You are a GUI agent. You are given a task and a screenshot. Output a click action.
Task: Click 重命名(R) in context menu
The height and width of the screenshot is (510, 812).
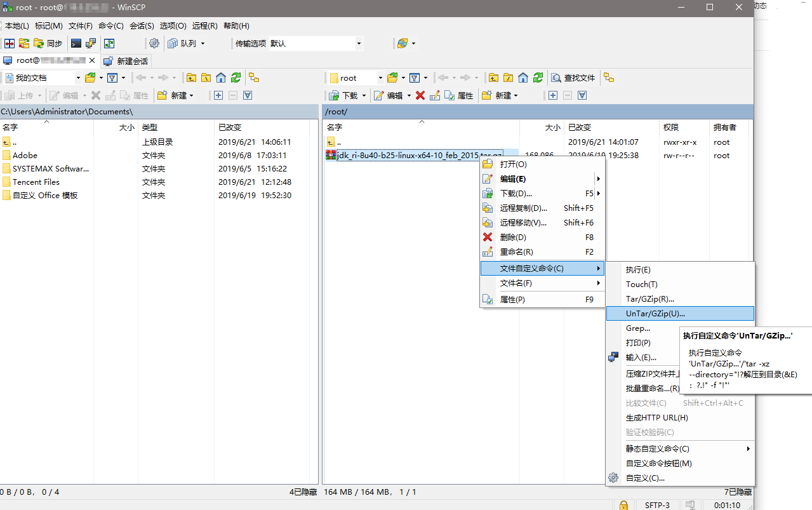tap(542, 252)
